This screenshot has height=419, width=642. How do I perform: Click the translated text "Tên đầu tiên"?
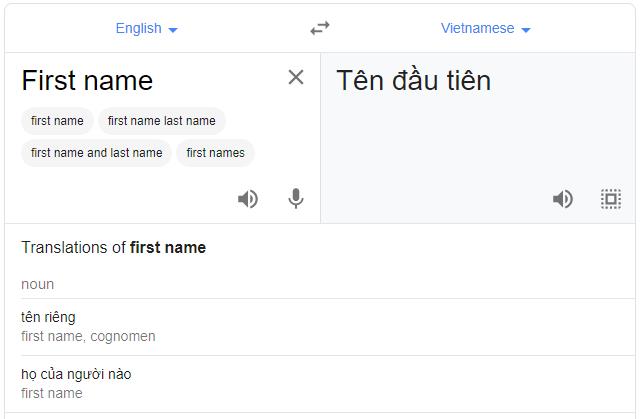(x=414, y=80)
